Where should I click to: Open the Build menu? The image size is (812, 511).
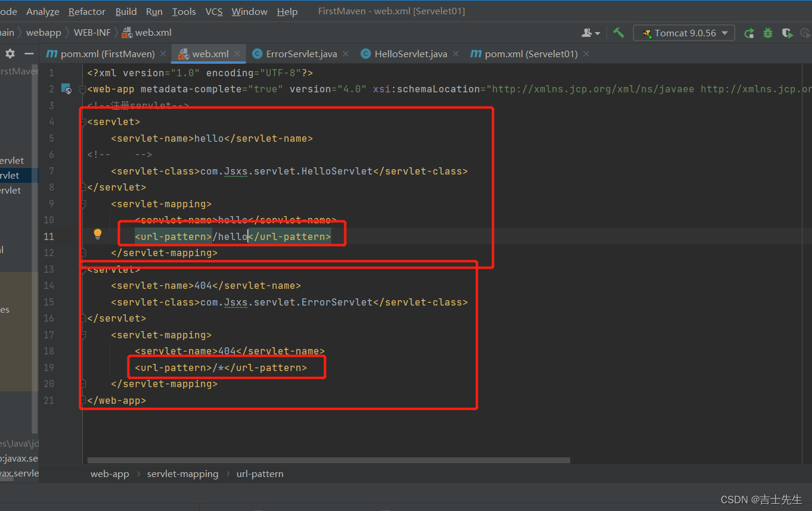point(126,11)
